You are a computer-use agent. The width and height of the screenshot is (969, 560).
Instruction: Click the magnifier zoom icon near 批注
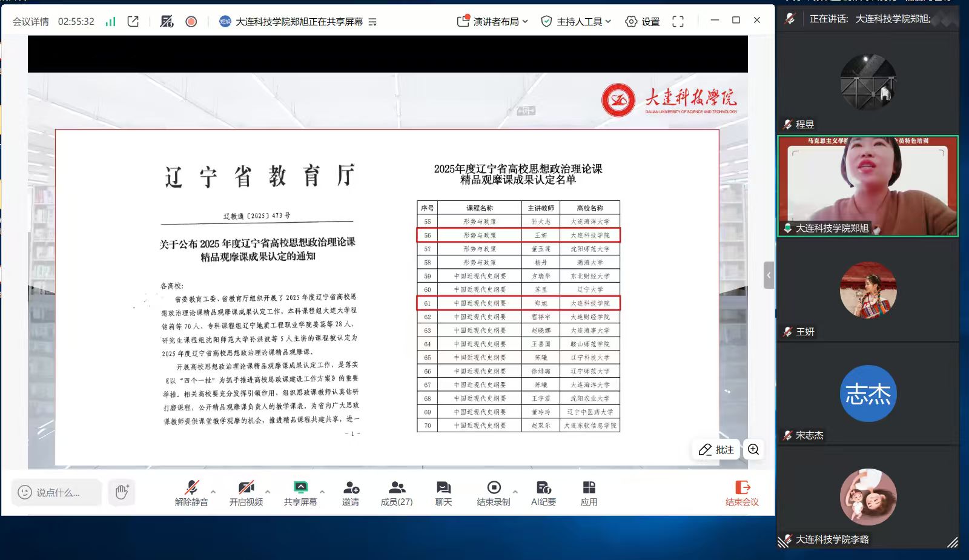point(753,449)
